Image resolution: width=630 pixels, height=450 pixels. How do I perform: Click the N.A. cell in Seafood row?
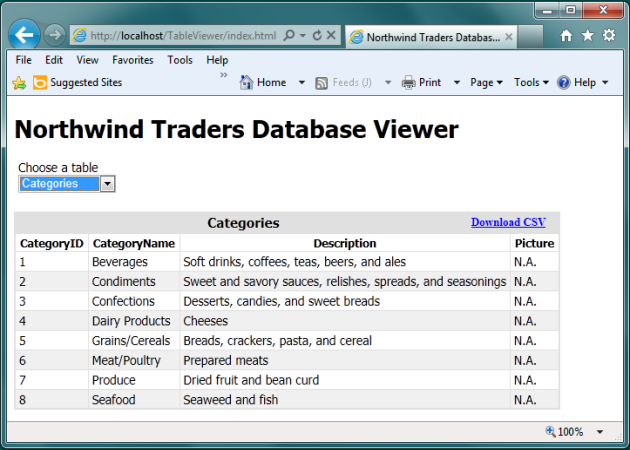[x=534, y=400]
